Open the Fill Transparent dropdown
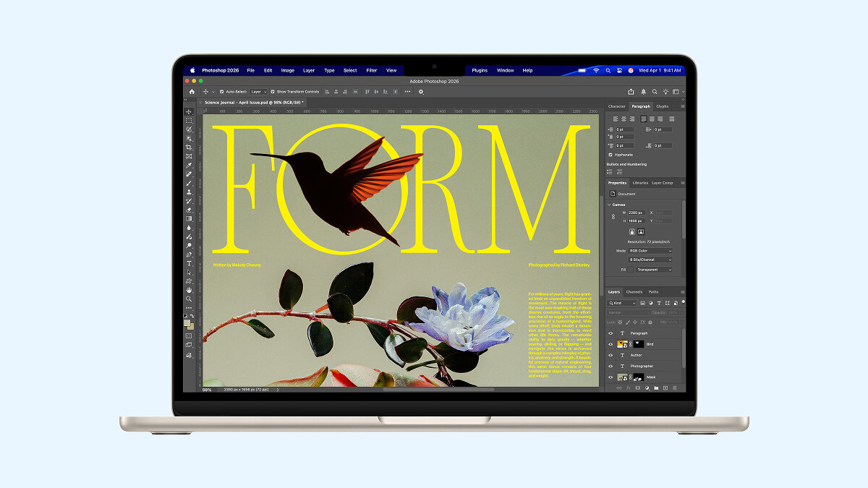Image resolution: width=868 pixels, height=488 pixels. click(655, 270)
